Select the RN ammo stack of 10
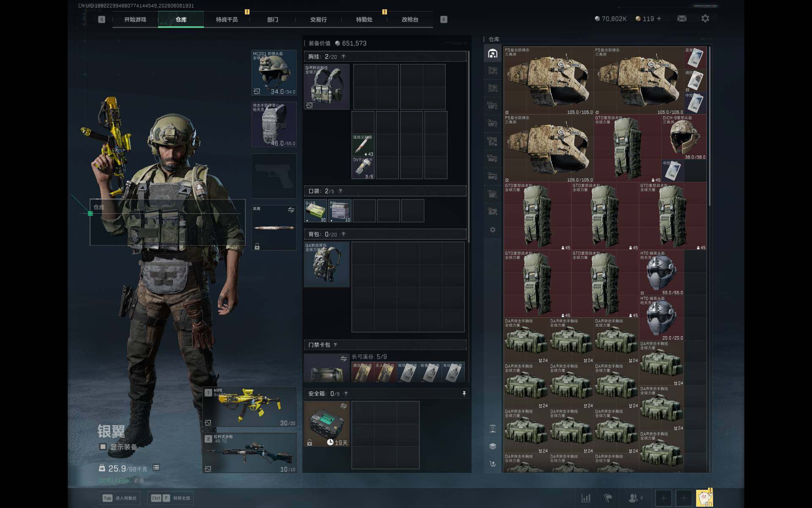The height and width of the screenshot is (508, 812). [340, 211]
